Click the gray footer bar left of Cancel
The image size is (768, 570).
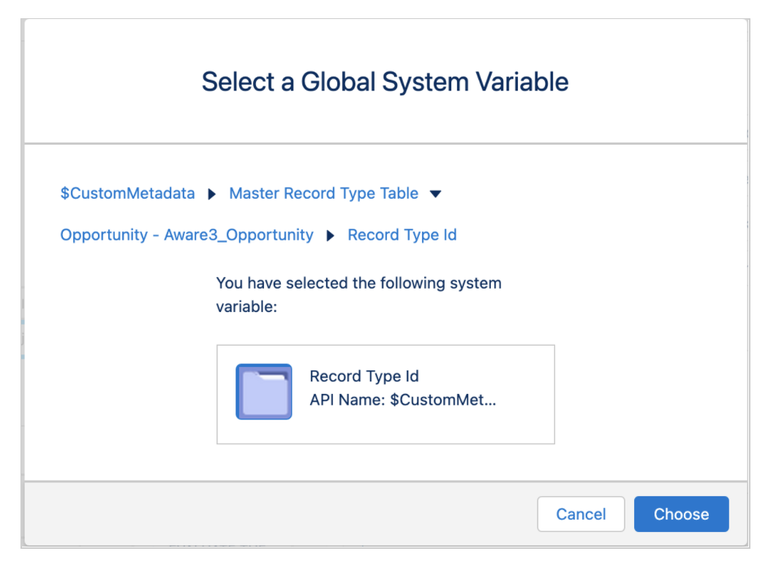point(280,514)
